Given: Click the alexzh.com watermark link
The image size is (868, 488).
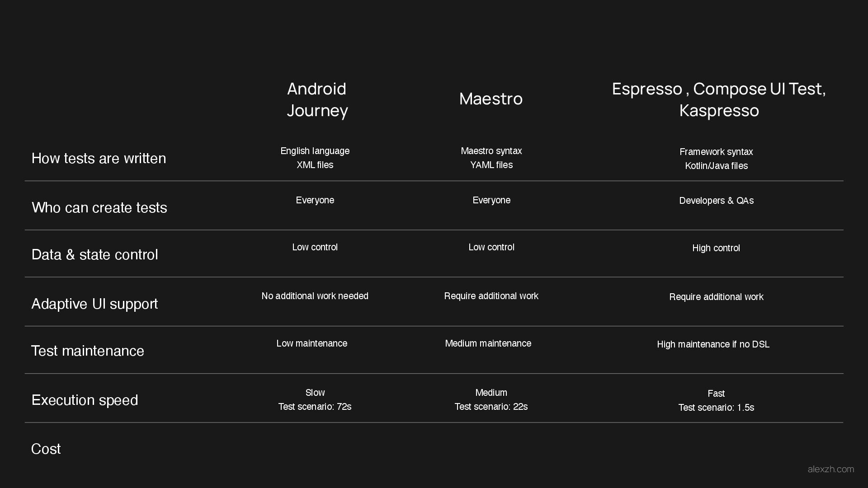Looking at the screenshot, I should coord(830,469).
